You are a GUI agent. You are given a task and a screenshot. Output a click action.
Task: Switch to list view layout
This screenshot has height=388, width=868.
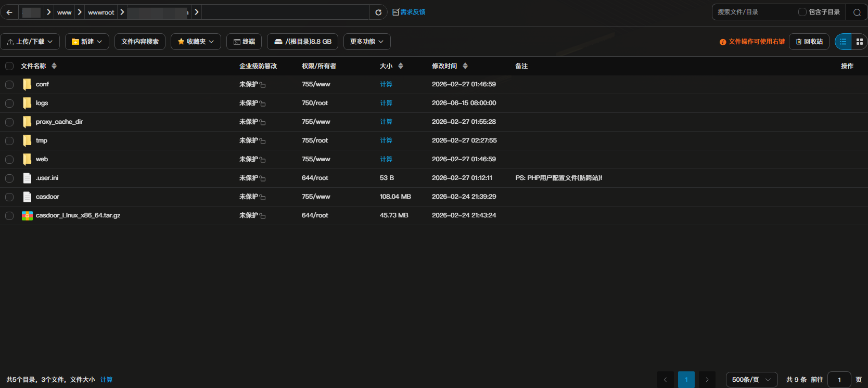(x=843, y=42)
